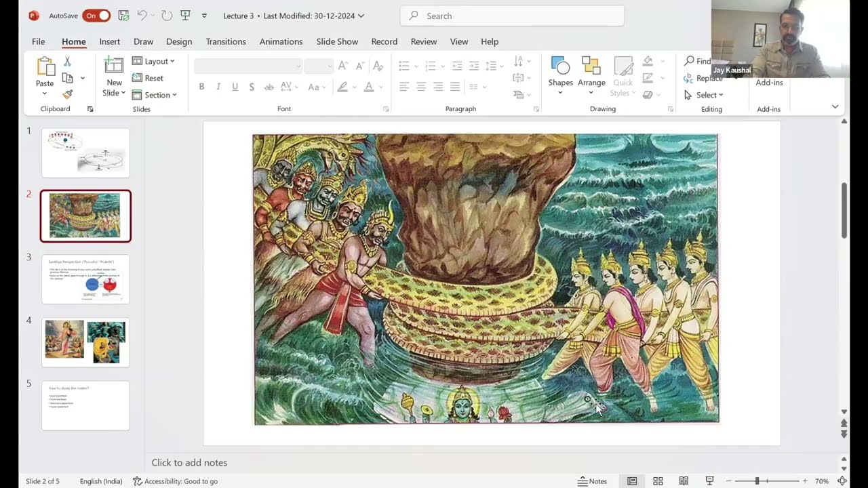The image size is (868, 488).
Task: Start Slide Show from status bar icon
Action: click(x=709, y=481)
